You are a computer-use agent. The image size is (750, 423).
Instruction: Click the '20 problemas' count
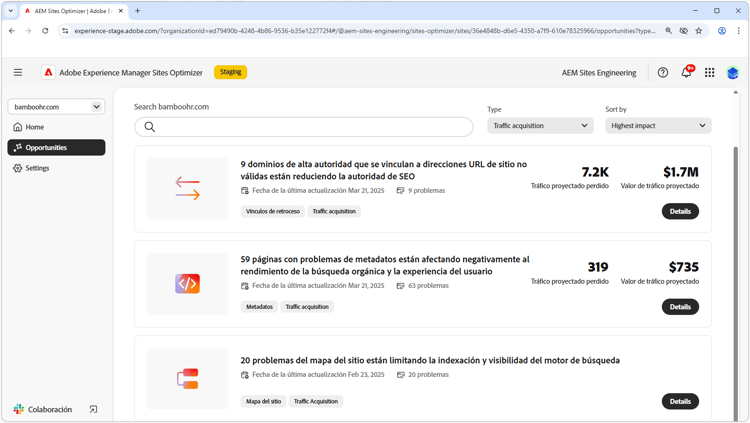pyautogui.click(x=428, y=375)
